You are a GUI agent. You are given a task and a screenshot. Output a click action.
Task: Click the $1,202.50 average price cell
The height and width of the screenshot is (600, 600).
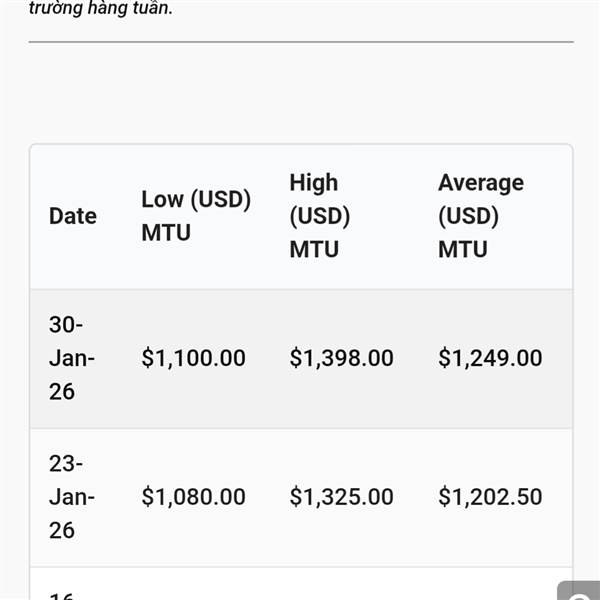pos(490,497)
